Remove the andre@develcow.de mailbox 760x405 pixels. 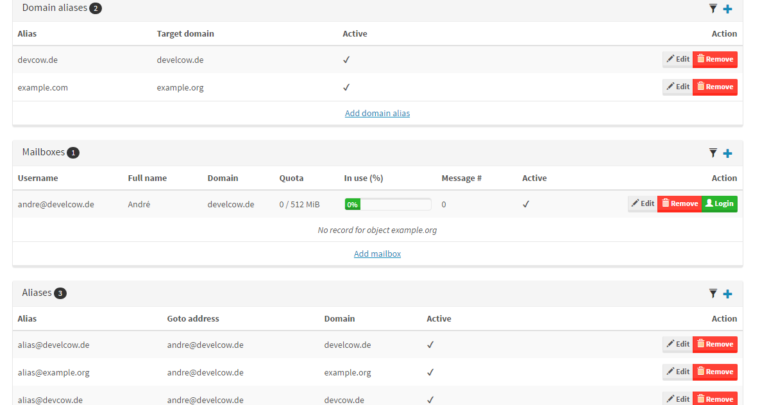(679, 204)
